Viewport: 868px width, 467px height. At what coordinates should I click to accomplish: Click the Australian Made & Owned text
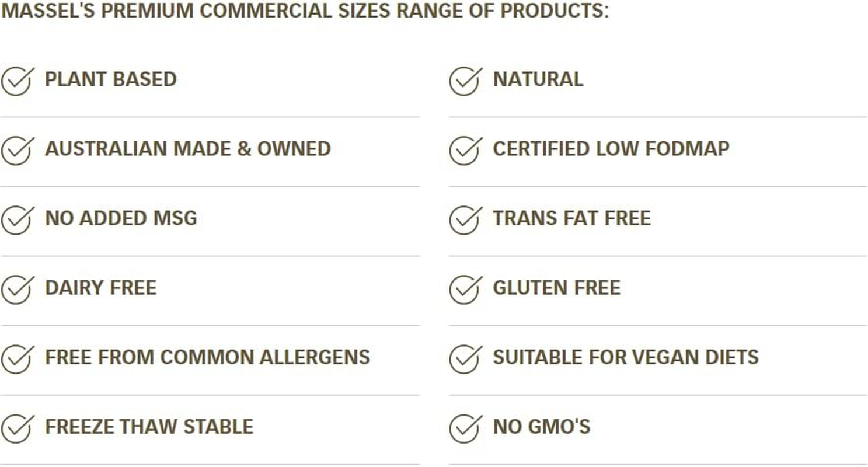pos(188,149)
